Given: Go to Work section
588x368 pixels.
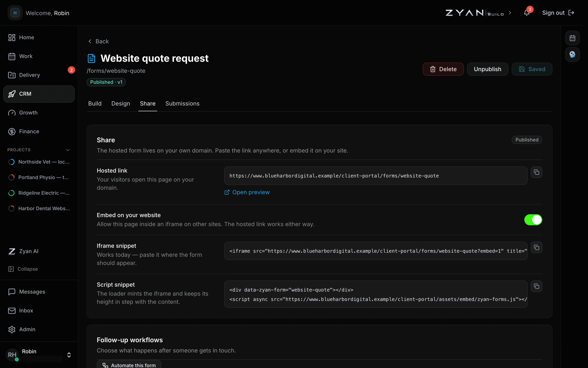Looking at the screenshot, I should pos(39,56).
